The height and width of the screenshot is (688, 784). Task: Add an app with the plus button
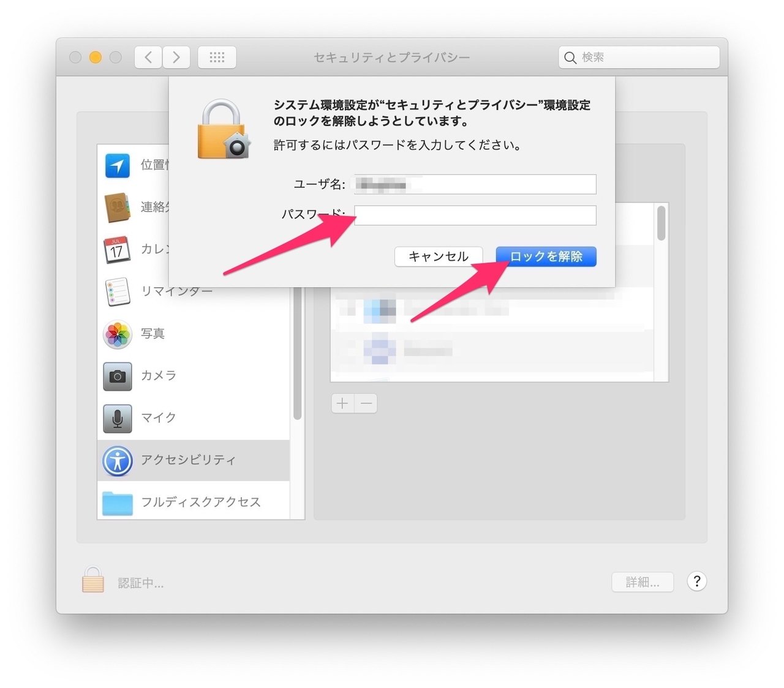pos(342,403)
